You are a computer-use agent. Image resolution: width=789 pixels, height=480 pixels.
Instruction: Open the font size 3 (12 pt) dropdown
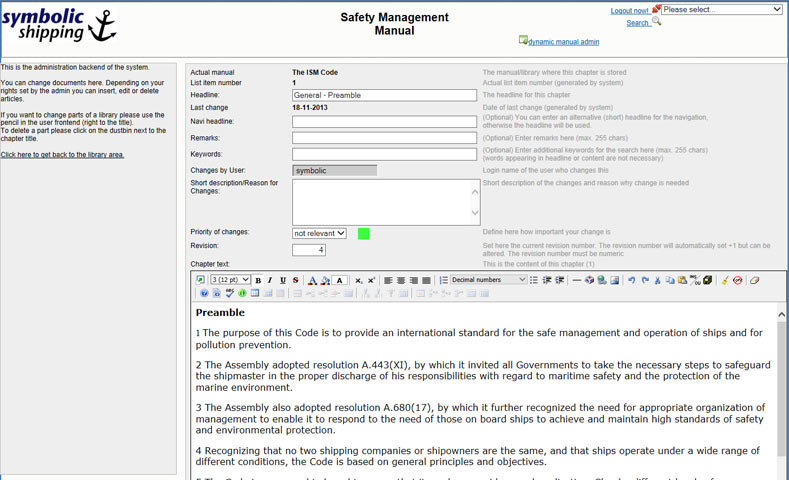pos(230,280)
